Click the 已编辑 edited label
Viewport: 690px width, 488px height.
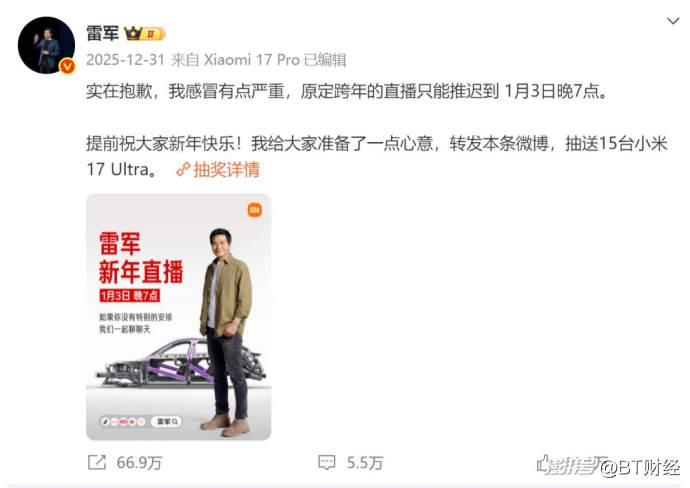coord(325,60)
